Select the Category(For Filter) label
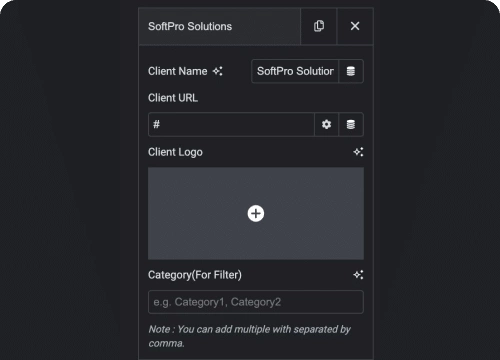The image size is (500, 360). click(195, 275)
